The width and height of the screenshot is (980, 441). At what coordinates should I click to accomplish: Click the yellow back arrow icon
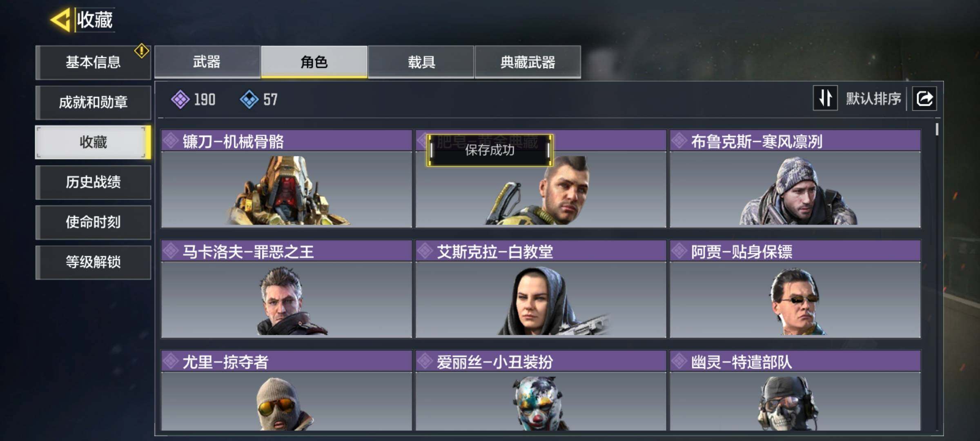tap(60, 20)
